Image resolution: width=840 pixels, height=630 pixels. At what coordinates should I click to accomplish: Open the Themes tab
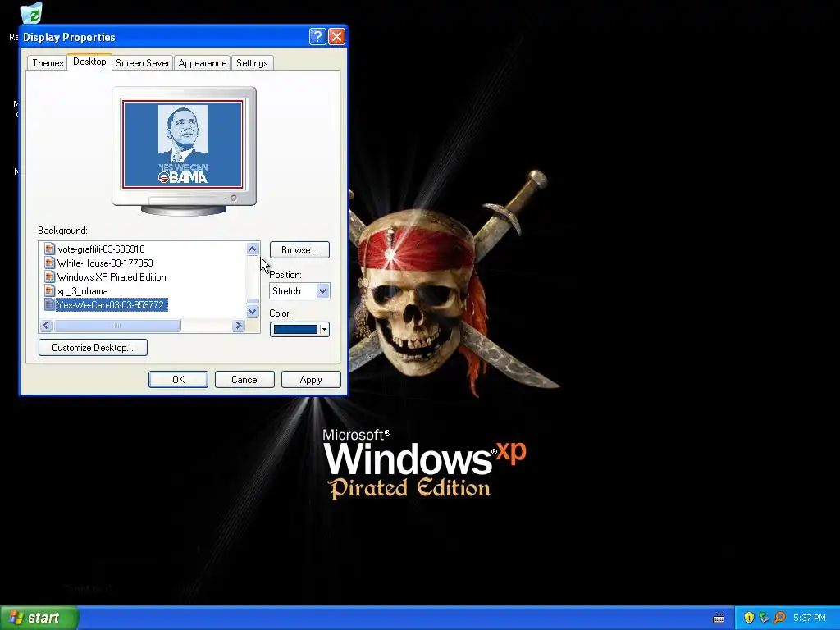[x=48, y=62]
